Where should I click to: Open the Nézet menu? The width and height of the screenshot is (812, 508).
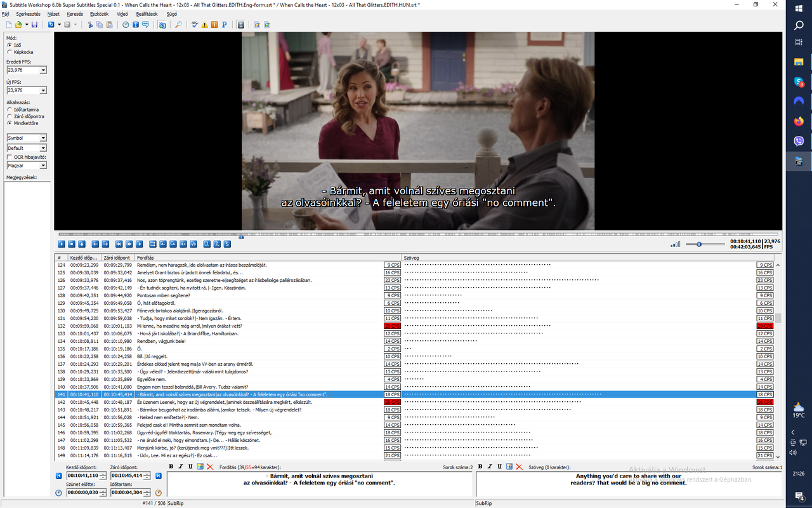[x=53, y=13]
